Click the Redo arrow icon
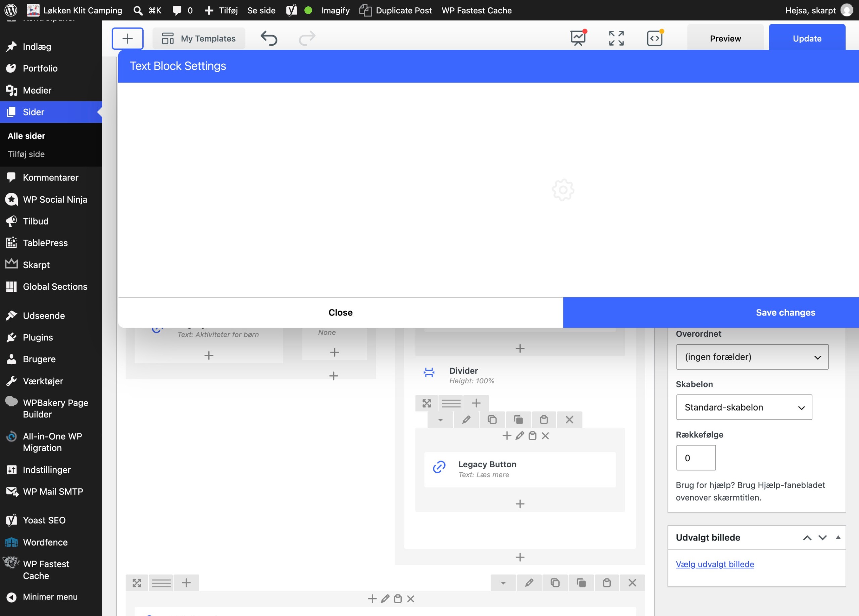This screenshot has height=616, width=859. 307,38
